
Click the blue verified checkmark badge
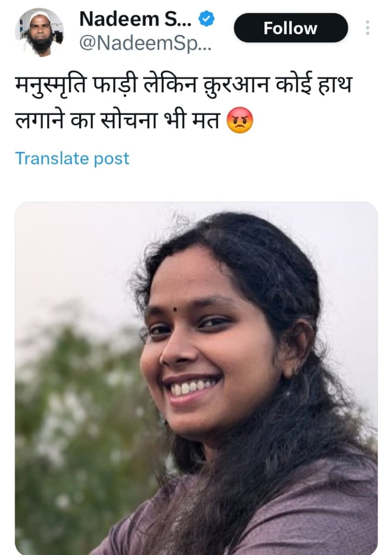tap(207, 19)
